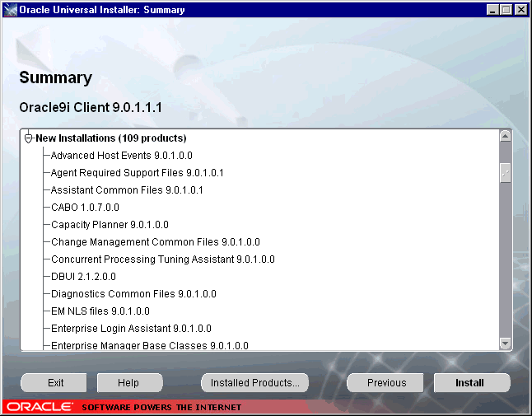Exit the installer via Exit button
Viewport: 532px width, 416px height.
54,383
